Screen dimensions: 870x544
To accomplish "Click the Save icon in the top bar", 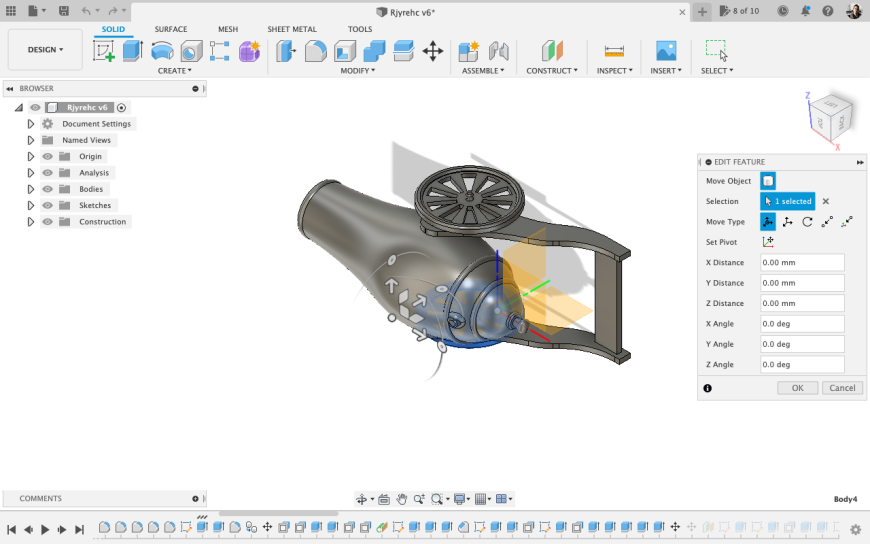I will pyautogui.click(x=64, y=11).
